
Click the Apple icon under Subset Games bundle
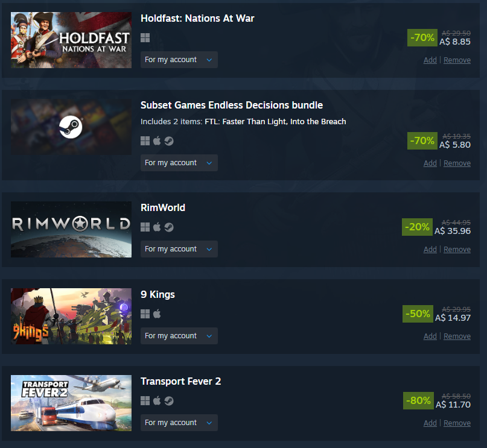[x=157, y=141]
